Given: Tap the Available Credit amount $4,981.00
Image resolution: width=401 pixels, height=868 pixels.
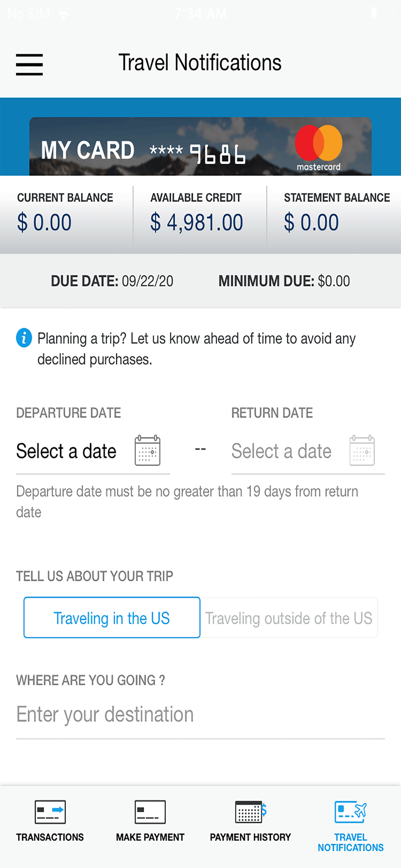Looking at the screenshot, I should pyautogui.click(x=196, y=222).
